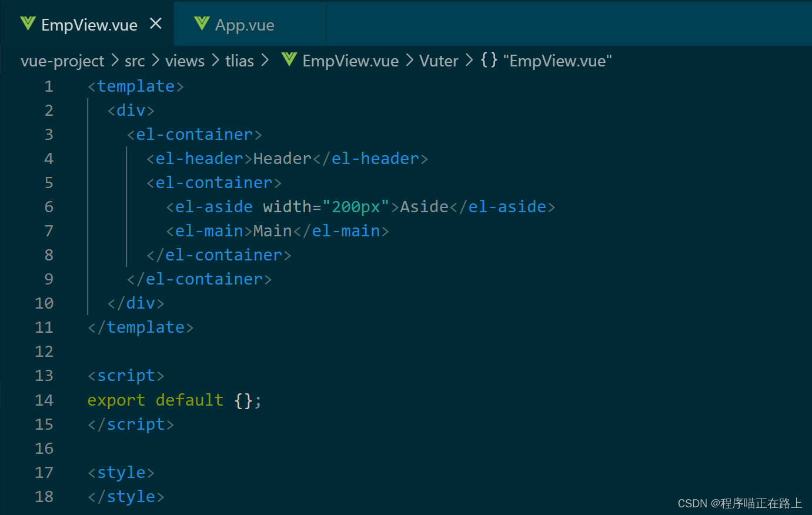Screen dimensions: 812x515
Task: Click the chevron after vue-project breadcrumb
Action: click(x=115, y=61)
